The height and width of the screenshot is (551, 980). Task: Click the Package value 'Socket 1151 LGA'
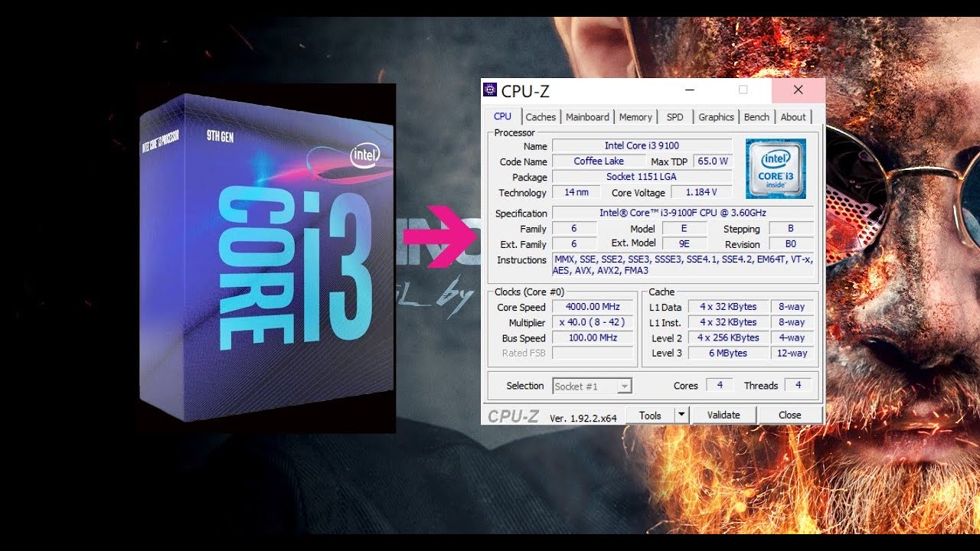[x=642, y=177]
